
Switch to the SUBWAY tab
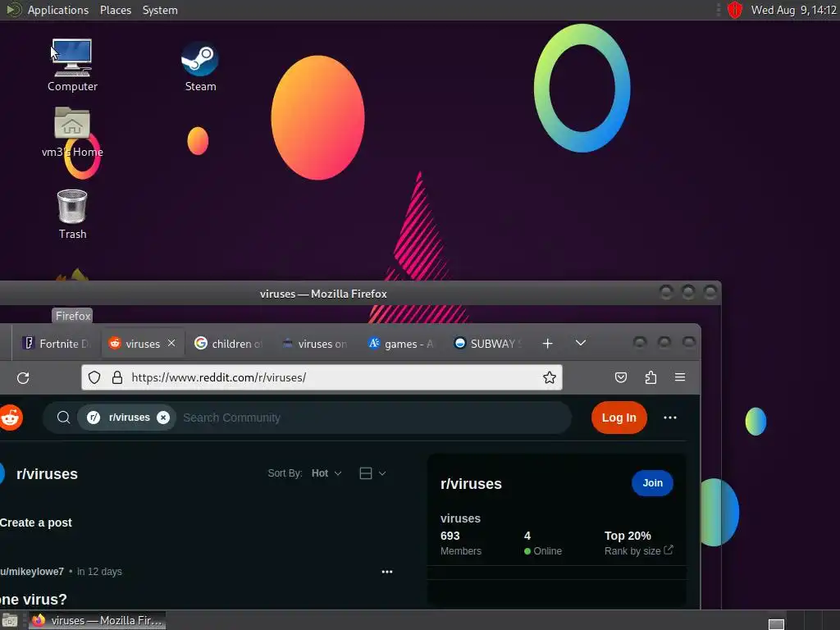point(487,344)
